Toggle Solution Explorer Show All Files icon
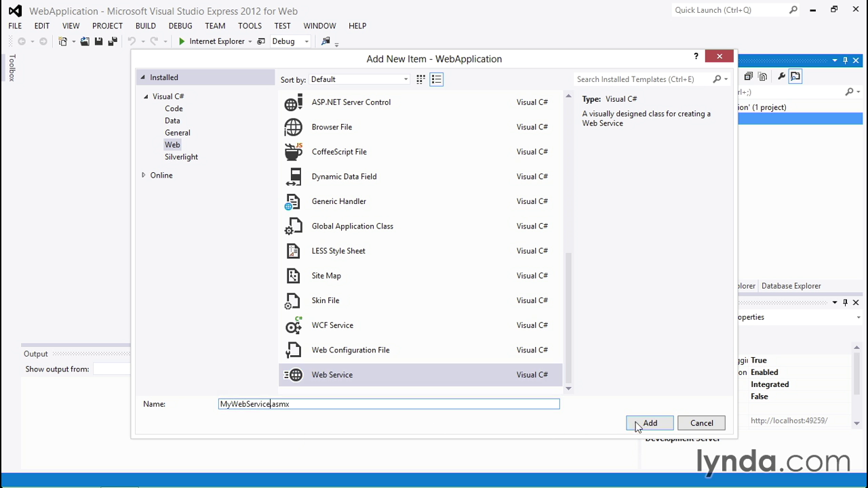Viewport: 868px width, 488px height. pos(763,77)
